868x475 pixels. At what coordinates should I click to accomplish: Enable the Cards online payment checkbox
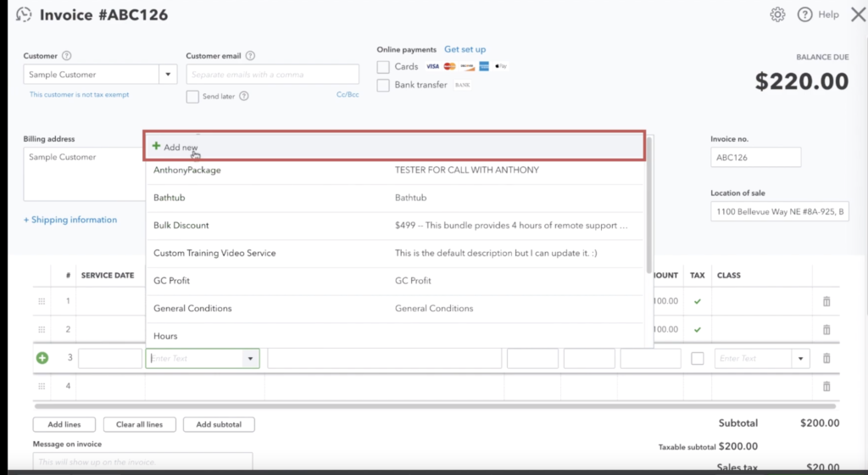[x=383, y=66]
